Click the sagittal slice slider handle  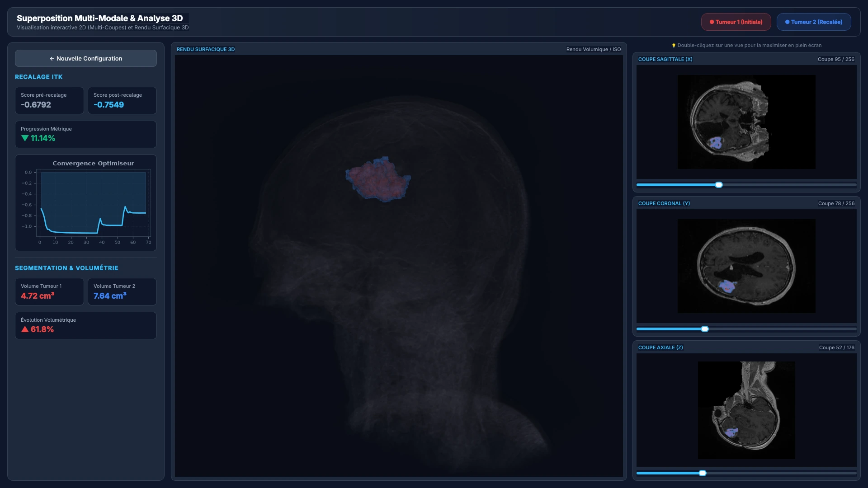(719, 185)
